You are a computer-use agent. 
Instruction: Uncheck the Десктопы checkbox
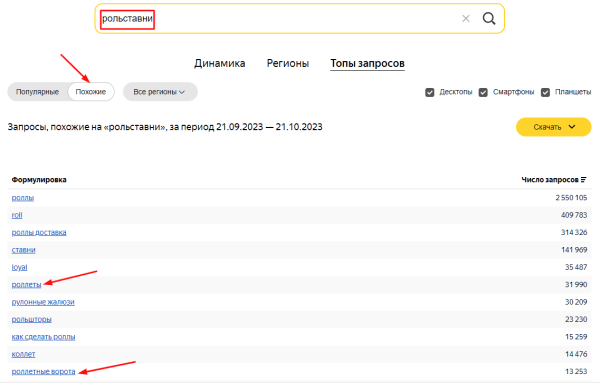click(430, 92)
